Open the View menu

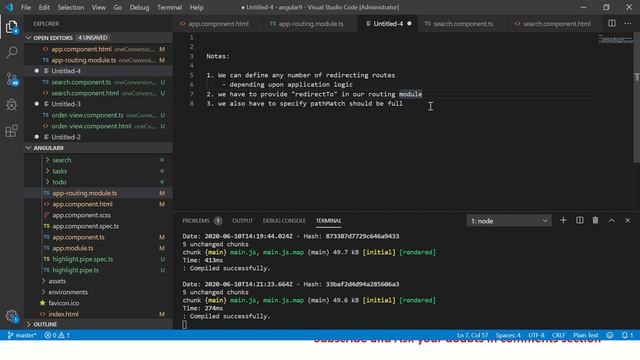coord(98,7)
